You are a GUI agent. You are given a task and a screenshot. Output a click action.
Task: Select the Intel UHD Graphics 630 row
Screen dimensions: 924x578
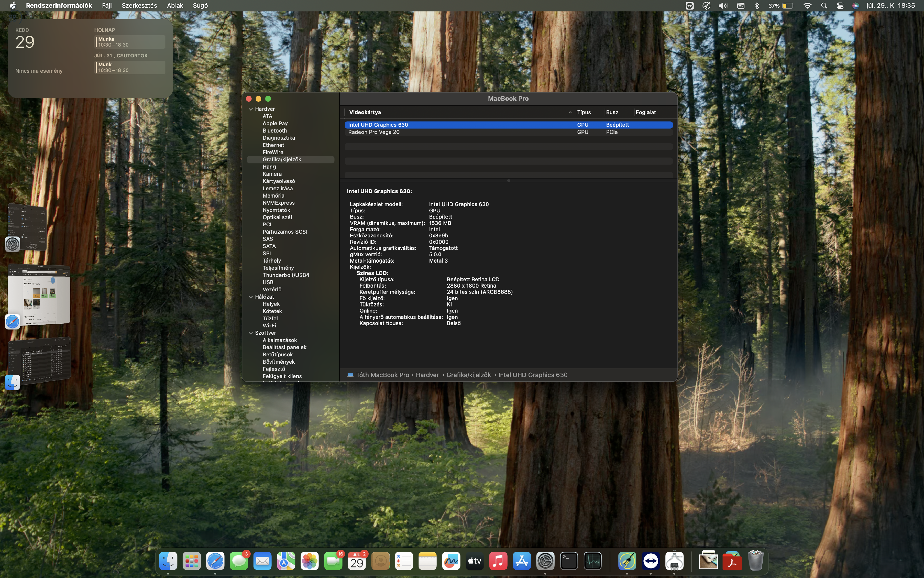coord(508,125)
